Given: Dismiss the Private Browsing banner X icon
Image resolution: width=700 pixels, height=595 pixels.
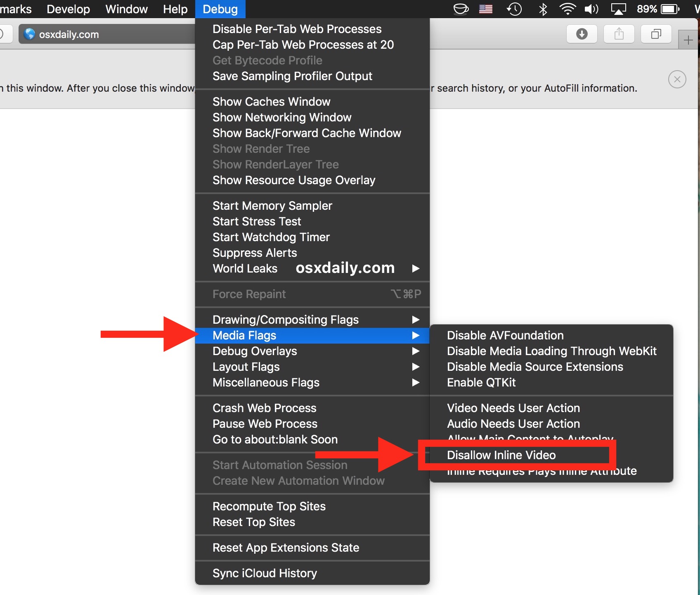Looking at the screenshot, I should [x=677, y=79].
